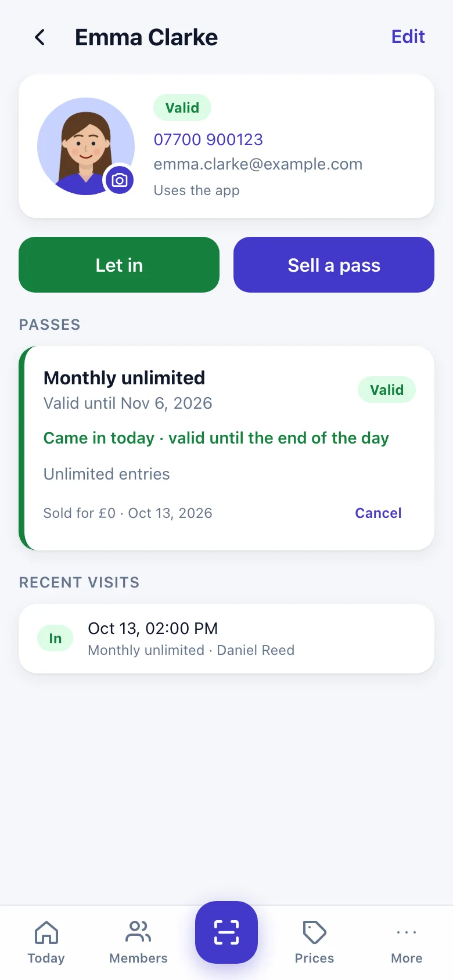Open the Oct 13 visit entry

pos(227,639)
